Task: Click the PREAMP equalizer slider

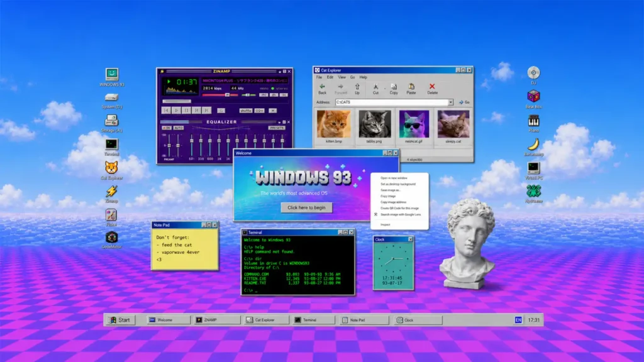Action: click(x=169, y=145)
